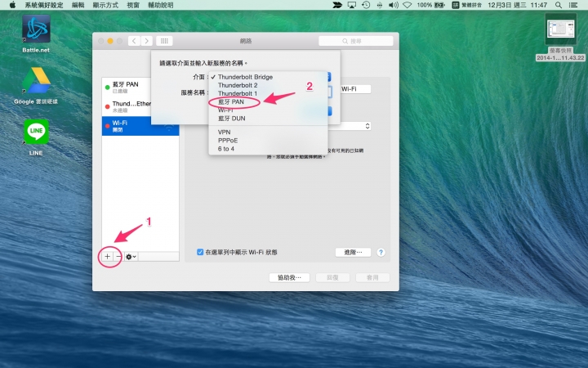Screen dimensions: 588x368
Task: Open the Apple menu
Action: coord(12,5)
